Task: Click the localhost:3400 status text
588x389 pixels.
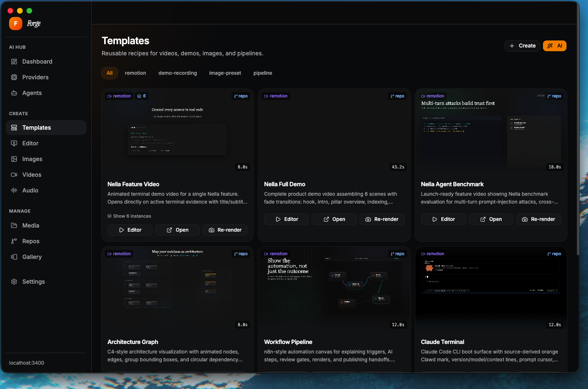Action: (26, 363)
